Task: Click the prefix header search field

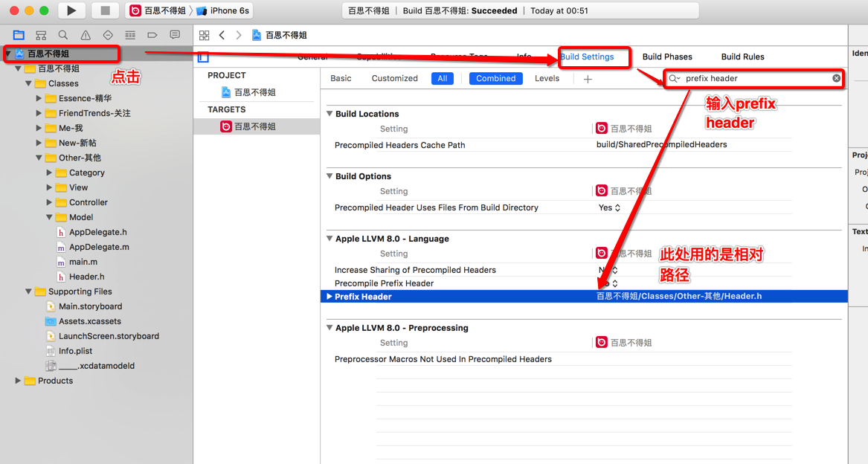Action: [x=755, y=78]
